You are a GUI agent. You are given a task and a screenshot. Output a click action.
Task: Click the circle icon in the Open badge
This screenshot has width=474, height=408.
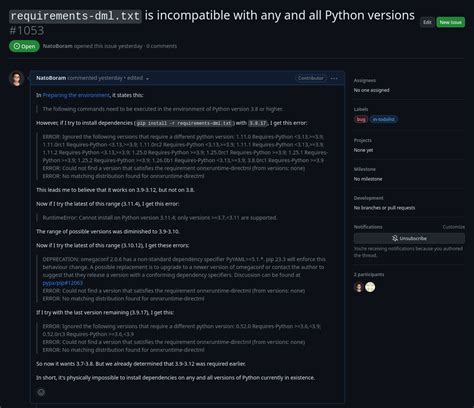(17, 46)
